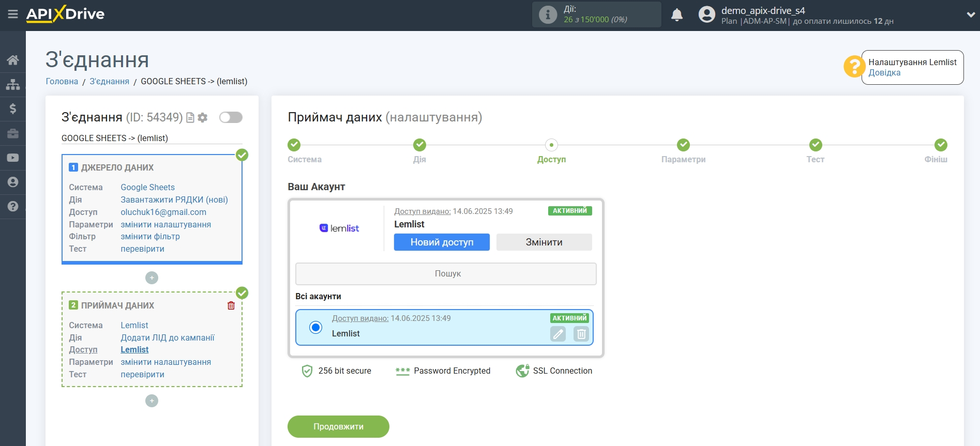Viewport: 980px width, 446px height.
Task: Go to the Home sidebar icon
Action: pyautogui.click(x=13, y=60)
